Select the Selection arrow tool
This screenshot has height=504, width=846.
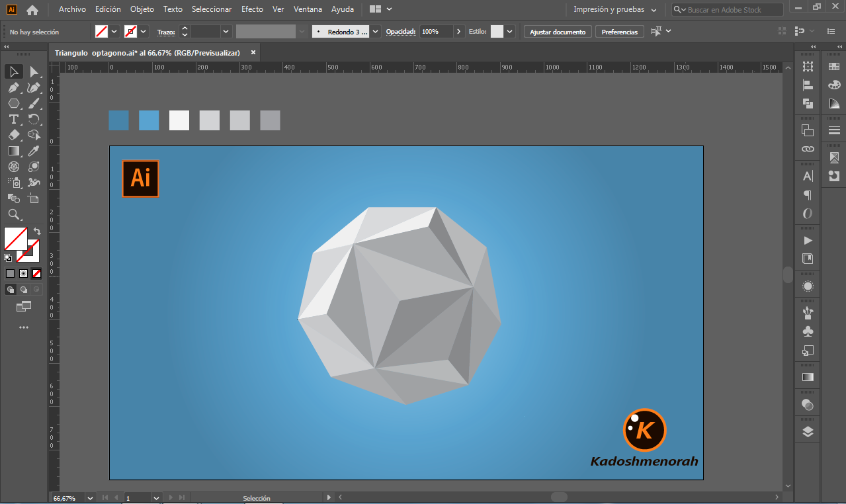14,71
